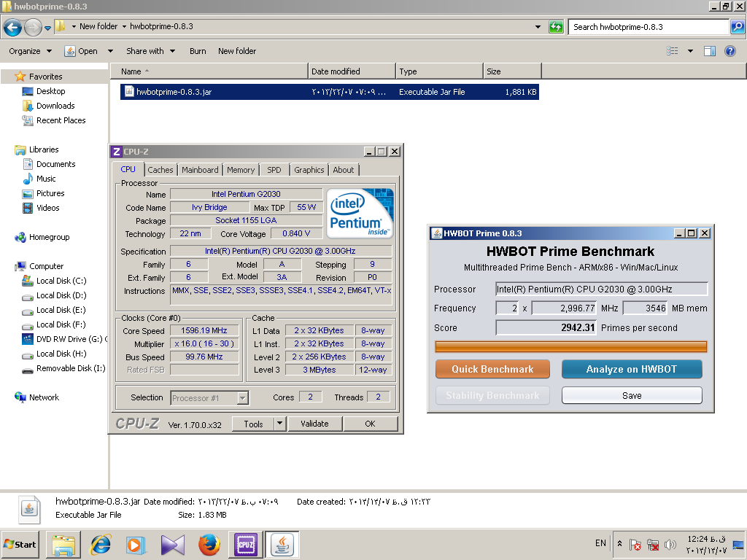Switch to the CPU-Z Mainboard tab
The width and height of the screenshot is (747, 560).
click(x=200, y=170)
